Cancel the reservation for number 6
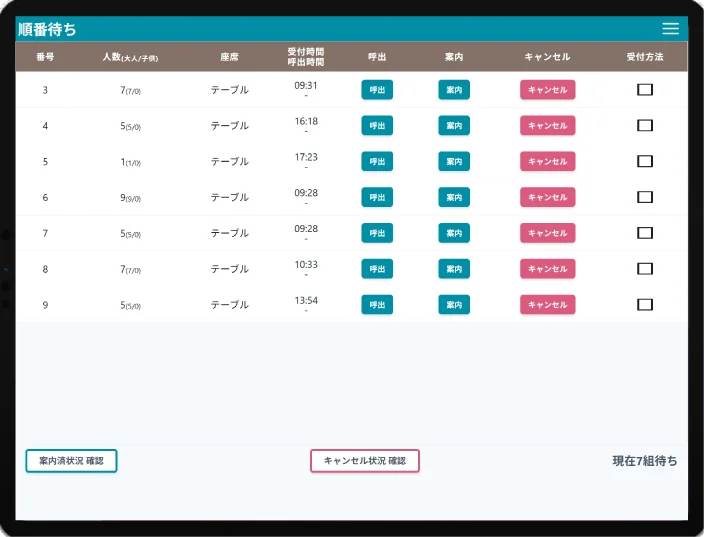 pyautogui.click(x=547, y=197)
